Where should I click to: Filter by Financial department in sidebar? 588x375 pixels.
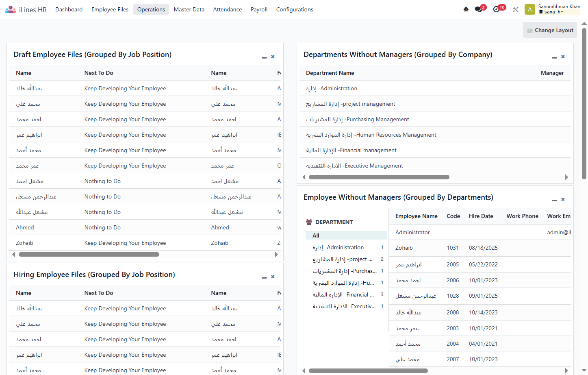[x=346, y=294]
